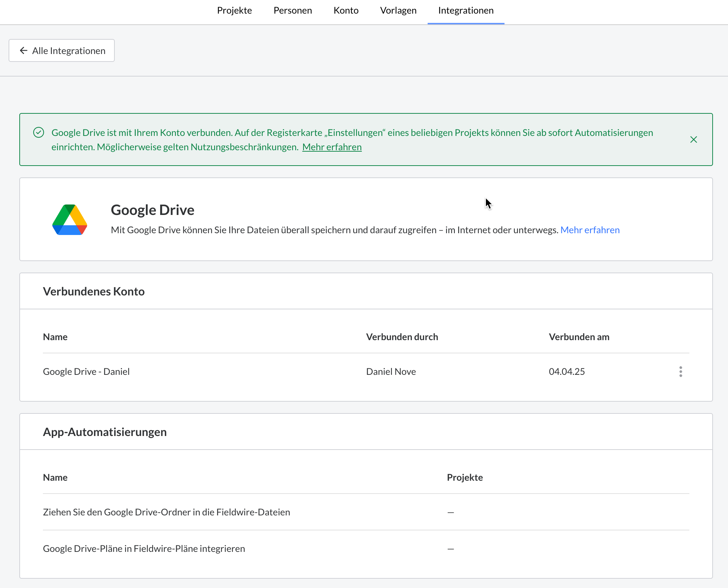Click the Verbundenes Konto section heading

pos(94,291)
